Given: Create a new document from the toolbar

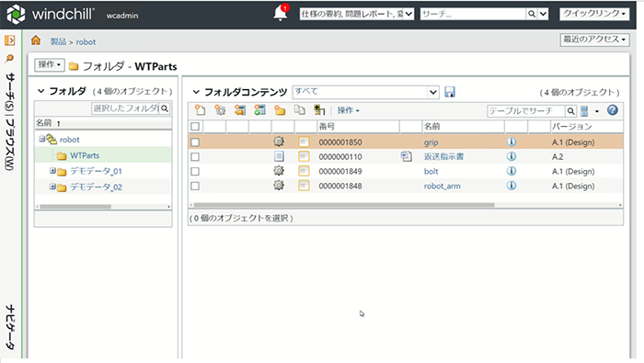Looking at the screenshot, I should tap(200, 110).
